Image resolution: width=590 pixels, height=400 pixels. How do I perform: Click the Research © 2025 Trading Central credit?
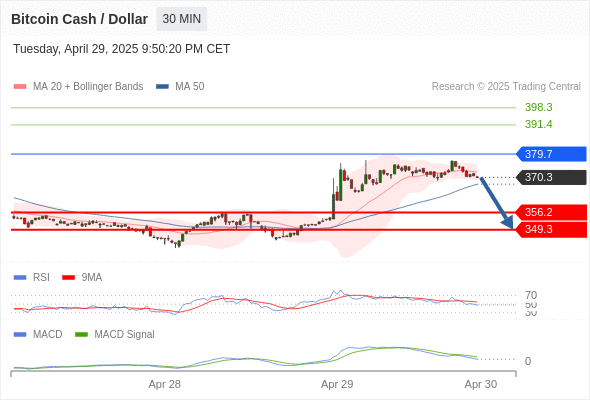(x=506, y=87)
